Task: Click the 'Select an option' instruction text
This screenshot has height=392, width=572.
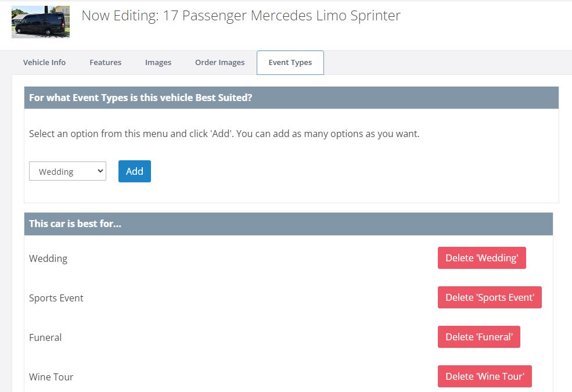Action: pyautogui.click(x=224, y=134)
